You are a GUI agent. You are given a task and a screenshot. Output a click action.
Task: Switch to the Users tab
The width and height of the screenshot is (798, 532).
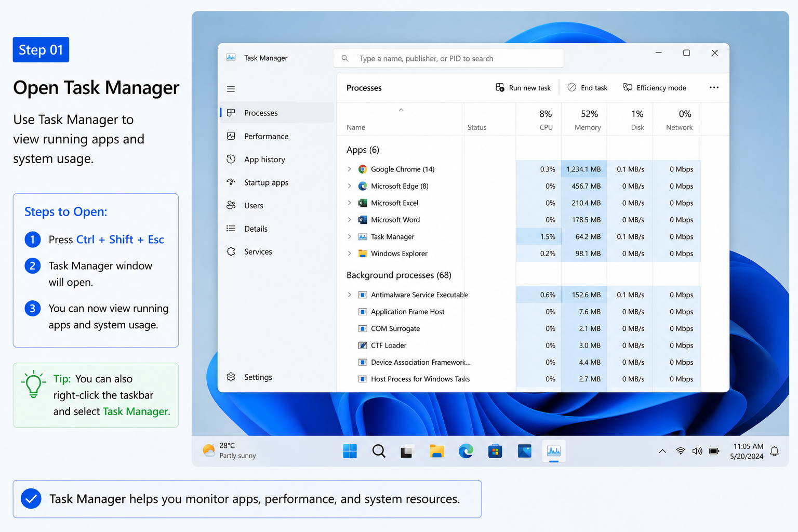coord(276,205)
